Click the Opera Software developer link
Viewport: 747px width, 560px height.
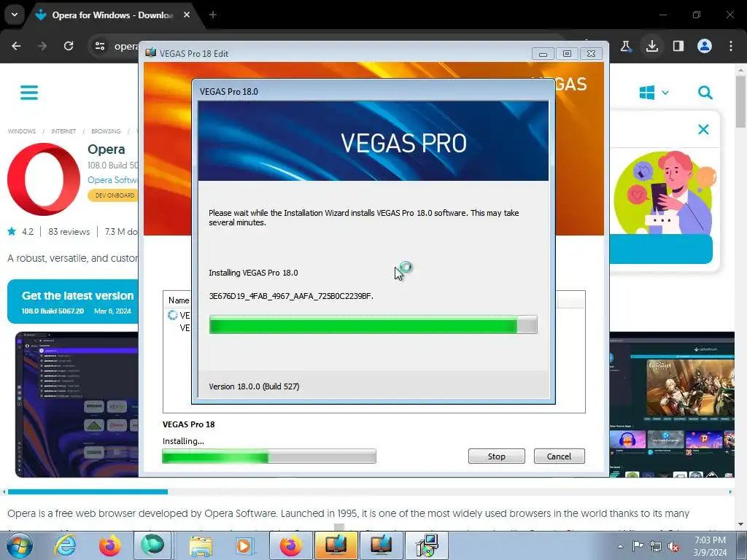(113, 180)
